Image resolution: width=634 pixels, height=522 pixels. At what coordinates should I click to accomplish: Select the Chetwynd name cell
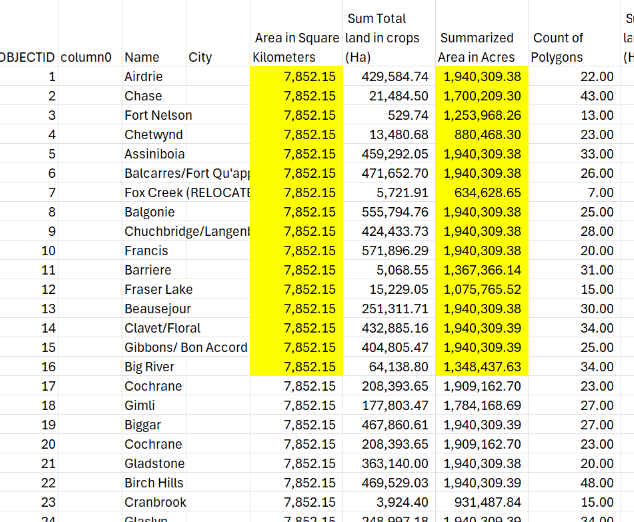(154, 135)
